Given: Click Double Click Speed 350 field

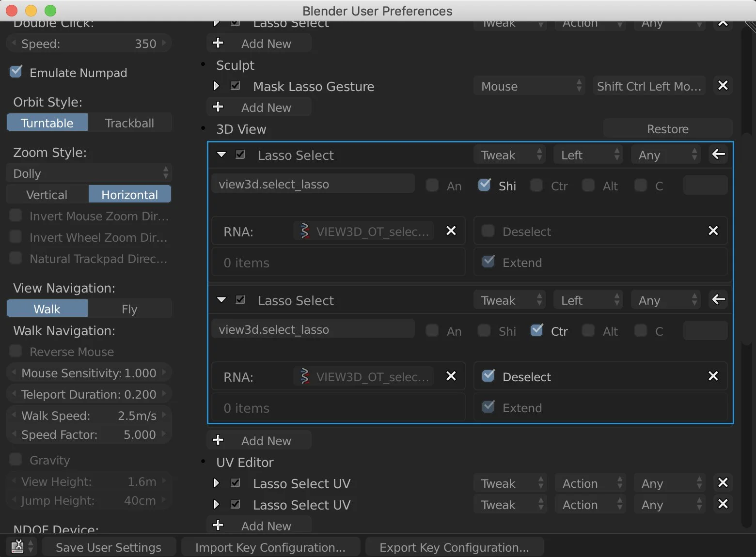Looking at the screenshot, I should [89, 43].
